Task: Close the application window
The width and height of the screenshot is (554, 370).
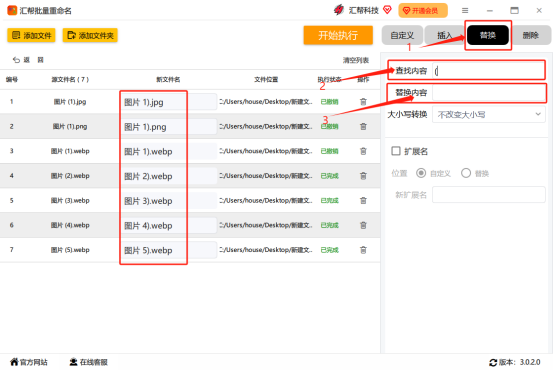Action: pos(539,11)
